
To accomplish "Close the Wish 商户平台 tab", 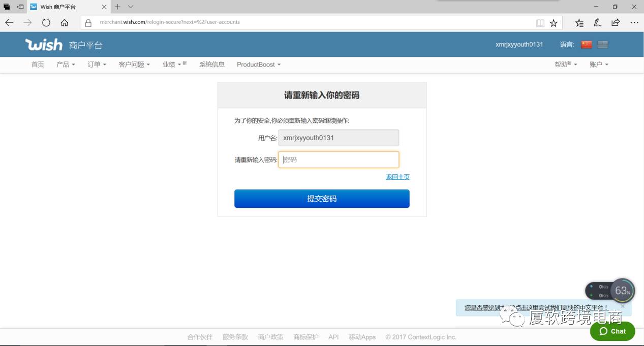I will [x=104, y=7].
